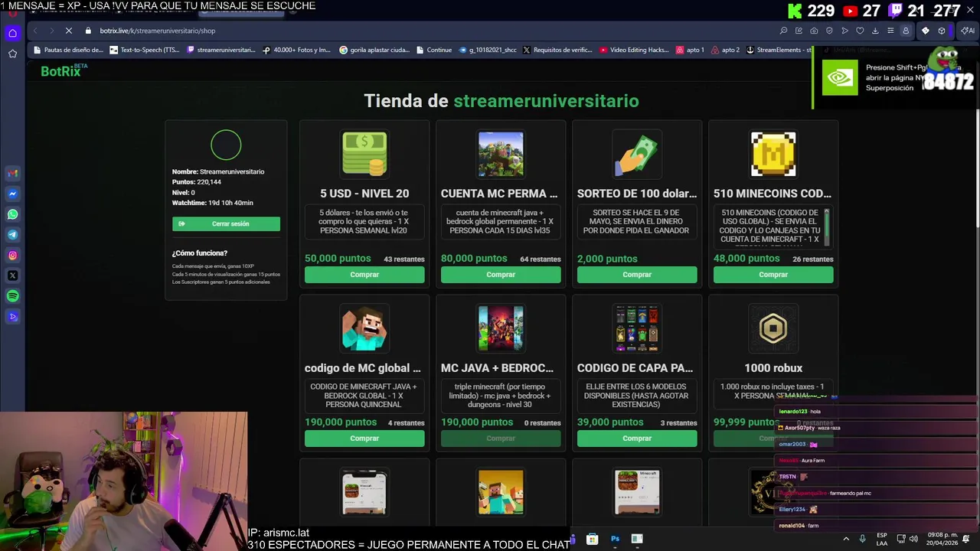980x551 pixels.
Task: Buy the 510 MINECOINS item
Action: click(773, 275)
